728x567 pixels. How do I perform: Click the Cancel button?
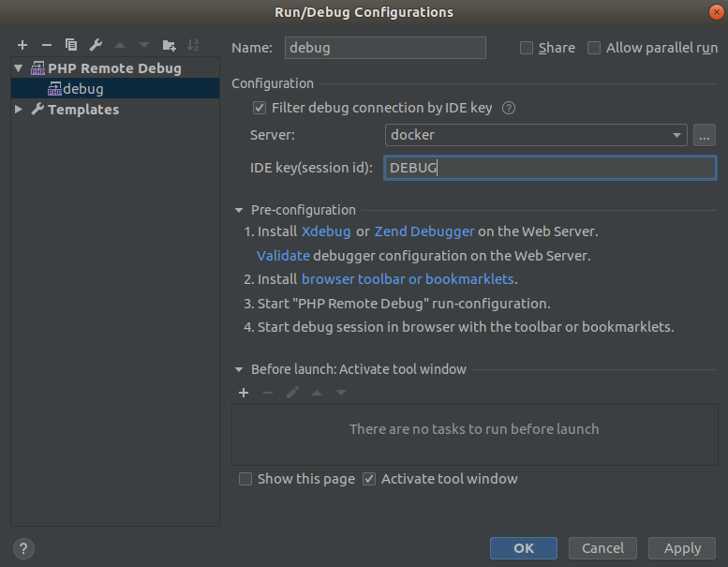pyautogui.click(x=602, y=548)
